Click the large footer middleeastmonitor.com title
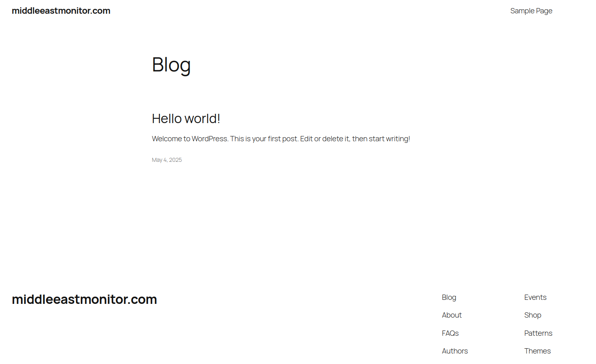This screenshot has width=596, height=364. (84, 299)
